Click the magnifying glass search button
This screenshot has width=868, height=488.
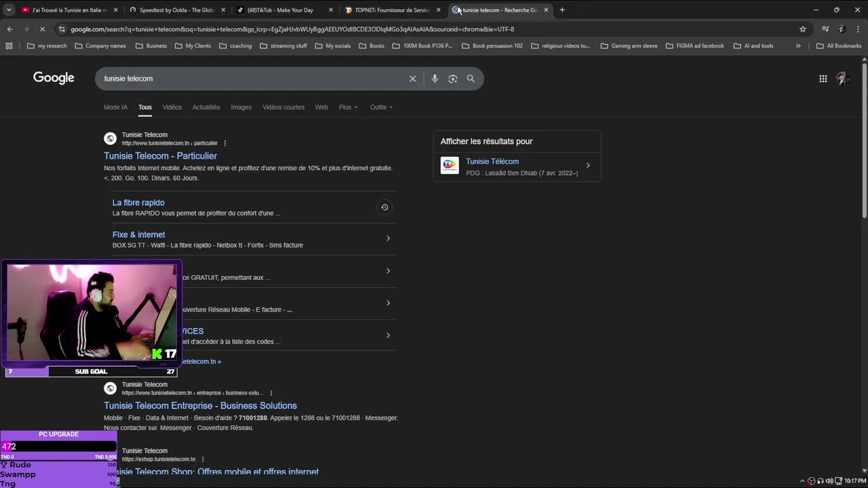[471, 79]
